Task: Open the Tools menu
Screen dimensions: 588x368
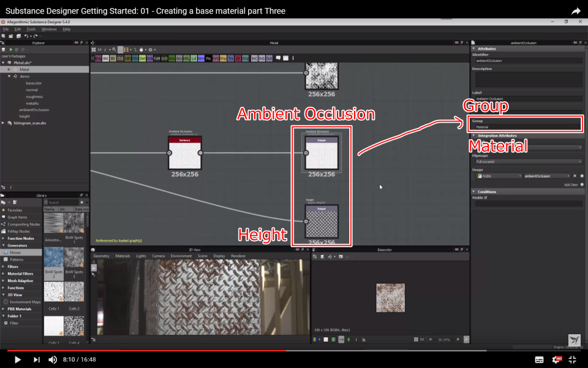Action: coord(31,29)
